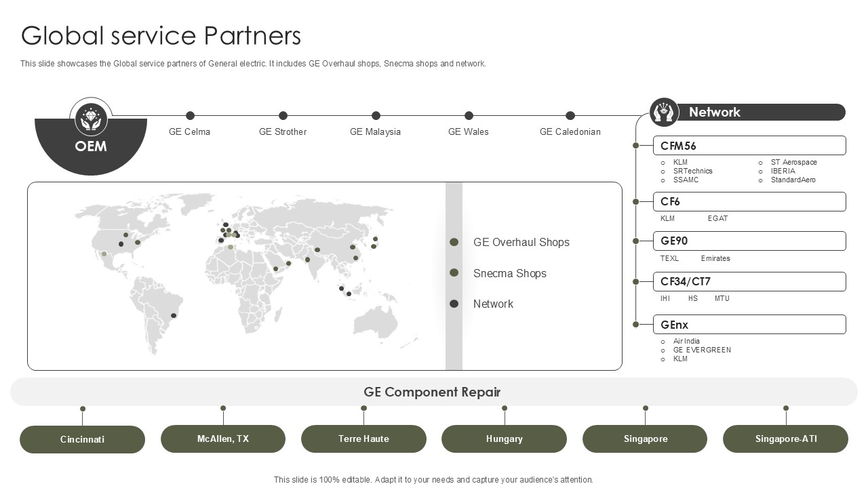Click the timeline dot above GE Strother
This screenshot has width=868, height=488.
click(283, 116)
